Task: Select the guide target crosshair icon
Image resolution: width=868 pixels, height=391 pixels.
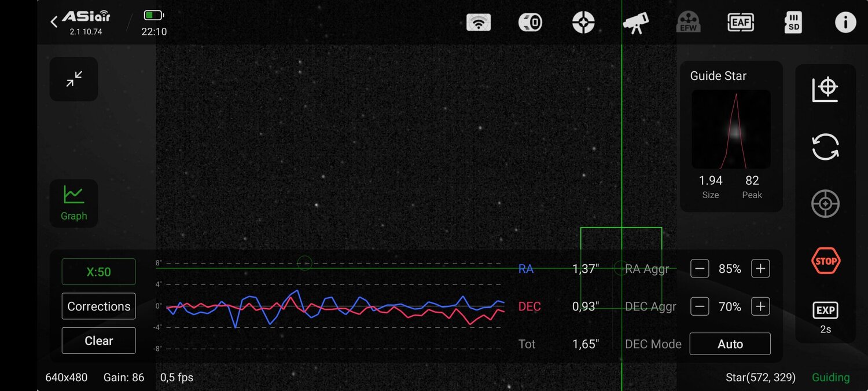Action: pyautogui.click(x=825, y=204)
